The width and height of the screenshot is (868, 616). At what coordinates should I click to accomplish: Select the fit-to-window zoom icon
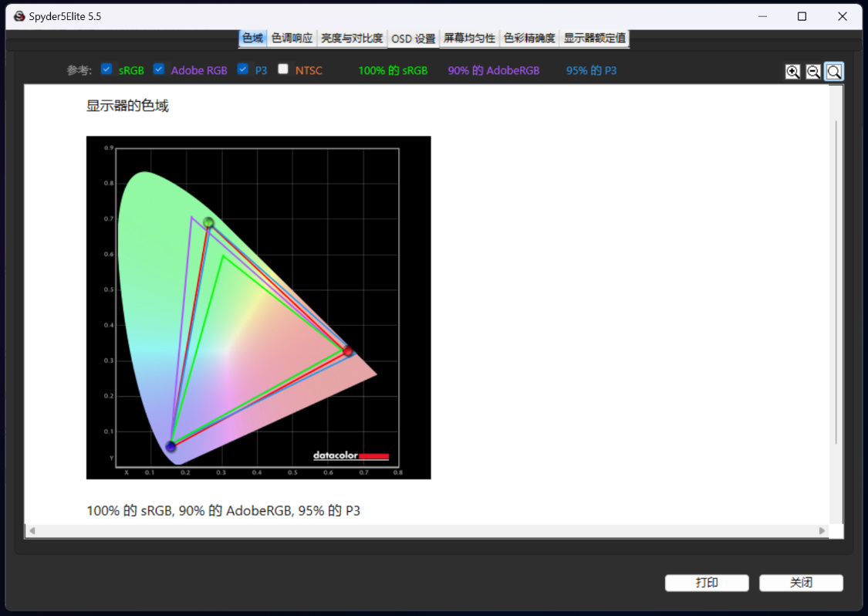click(x=834, y=72)
